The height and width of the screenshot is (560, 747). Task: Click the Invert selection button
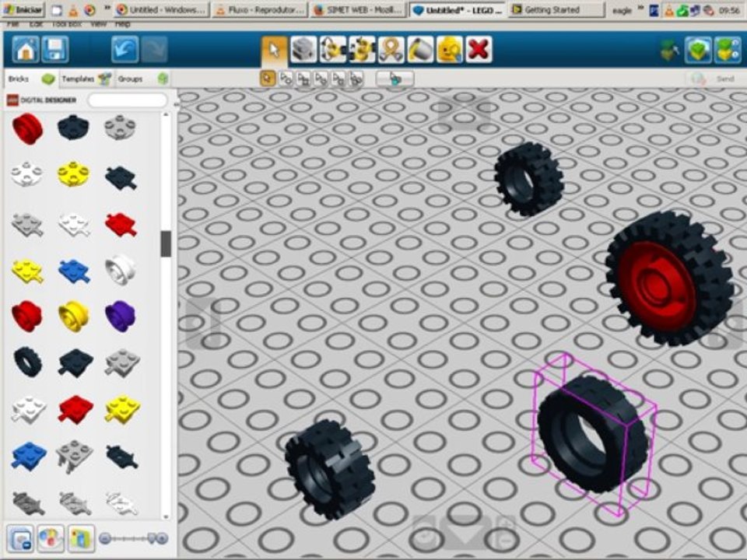point(395,79)
